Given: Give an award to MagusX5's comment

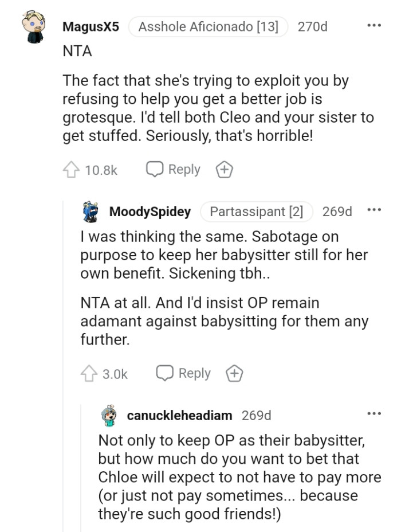Looking at the screenshot, I should (224, 169).
